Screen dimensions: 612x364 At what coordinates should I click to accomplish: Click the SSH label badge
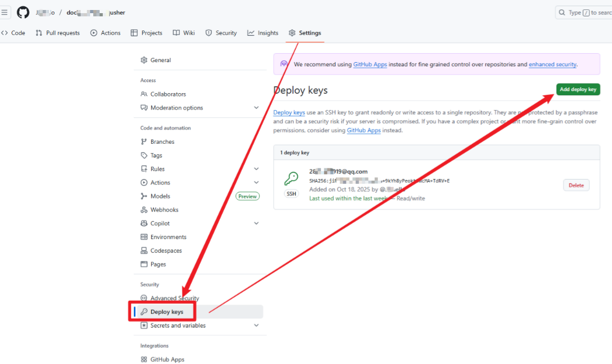click(x=292, y=194)
